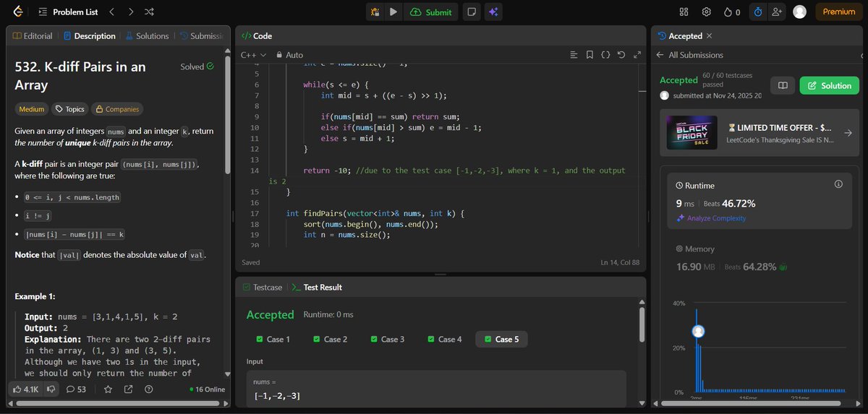Switch to the Submissions tab

pos(201,36)
